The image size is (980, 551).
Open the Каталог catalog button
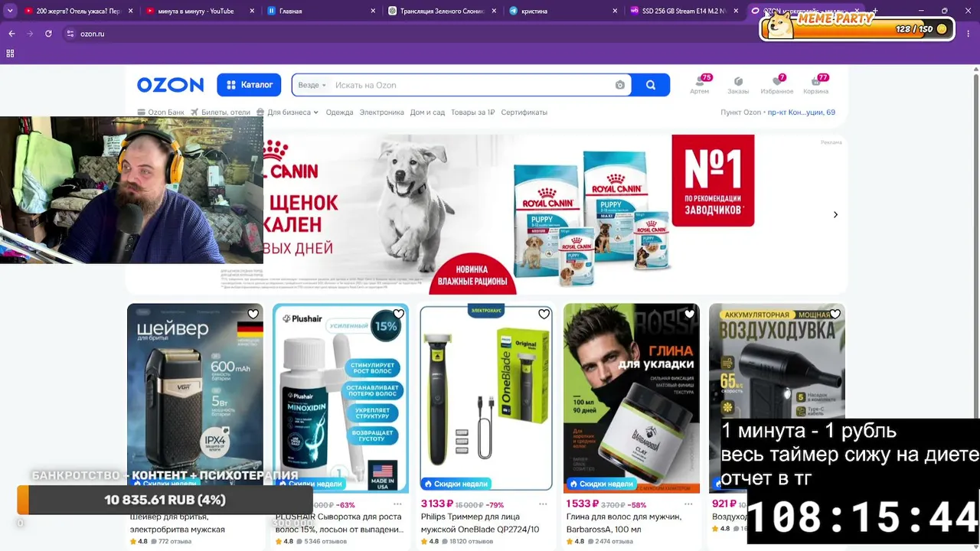(x=249, y=85)
